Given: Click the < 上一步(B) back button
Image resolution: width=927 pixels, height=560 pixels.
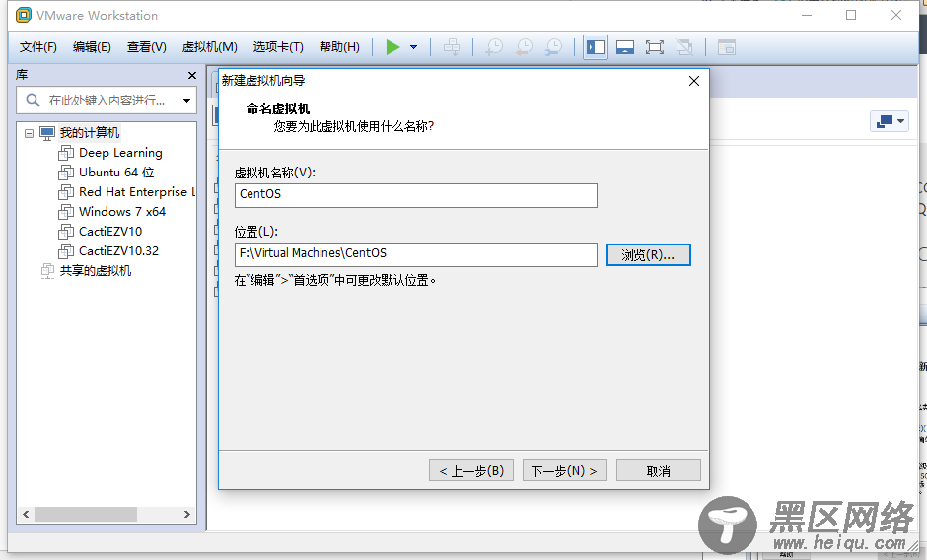Looking at the screenshot, I should pos(471,470).
